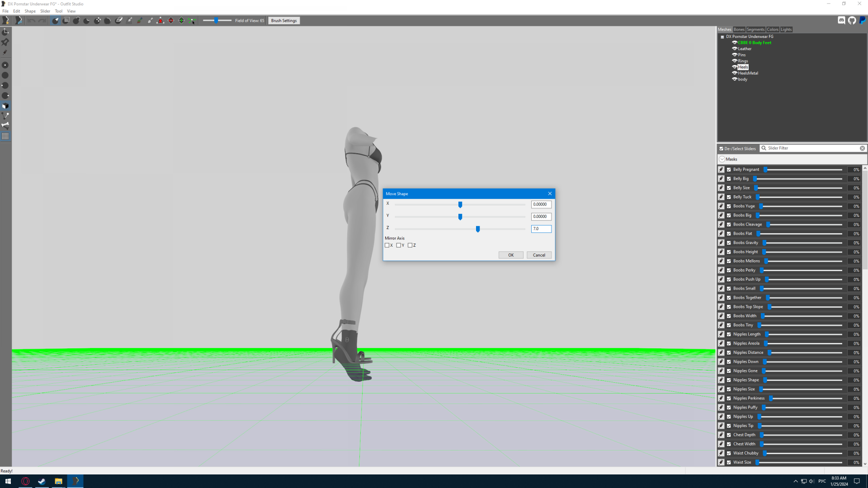Screen dimensions: 868x488
Task: Open Brush Settings
Action: (x=284, y=20)
